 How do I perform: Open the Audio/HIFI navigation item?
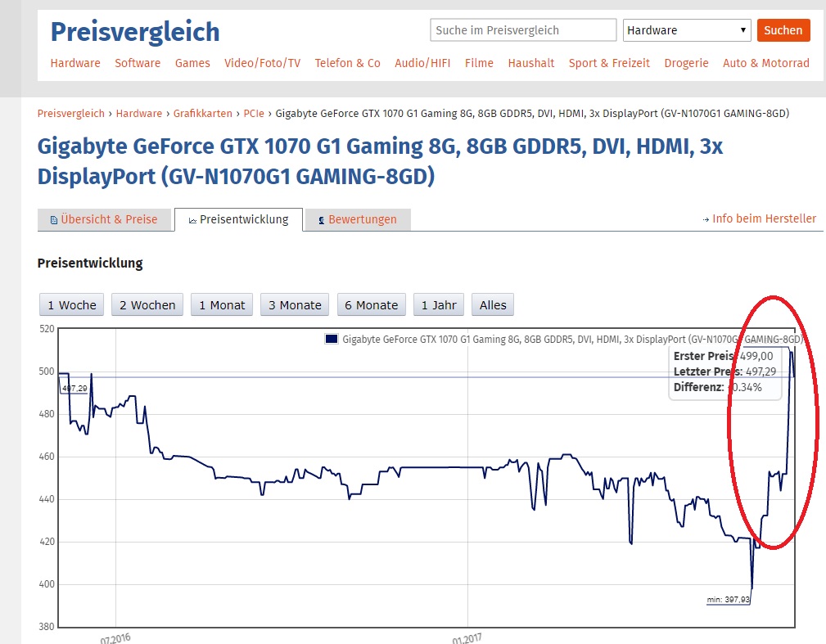click(422, 63)
